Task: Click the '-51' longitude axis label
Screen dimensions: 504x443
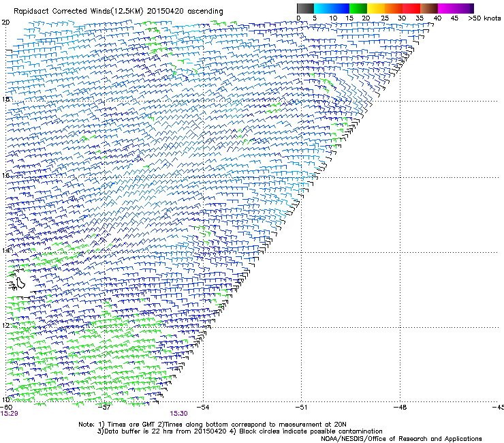Action: click(x=301, y=407)
